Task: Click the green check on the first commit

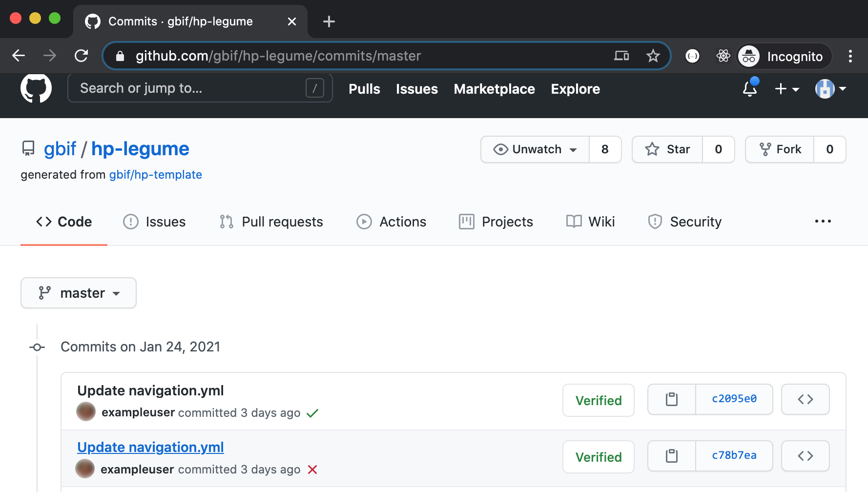Action: (x=313, y=412)
